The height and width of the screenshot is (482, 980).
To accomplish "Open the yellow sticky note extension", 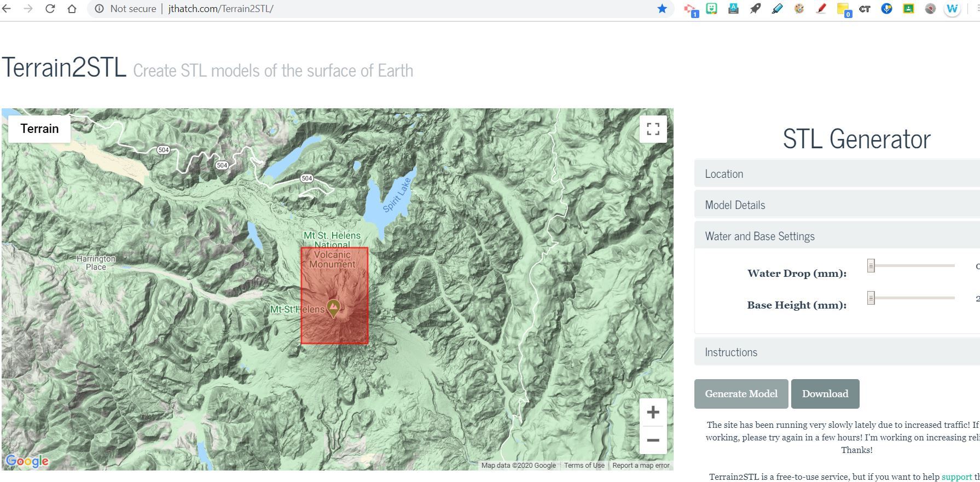I will [x=843, y=9].
